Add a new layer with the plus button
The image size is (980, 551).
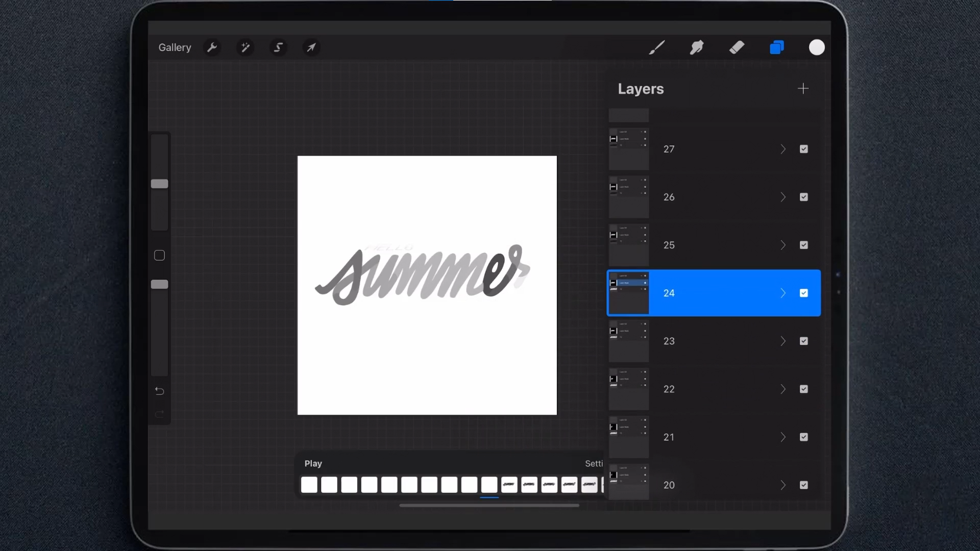coord(803,88)
